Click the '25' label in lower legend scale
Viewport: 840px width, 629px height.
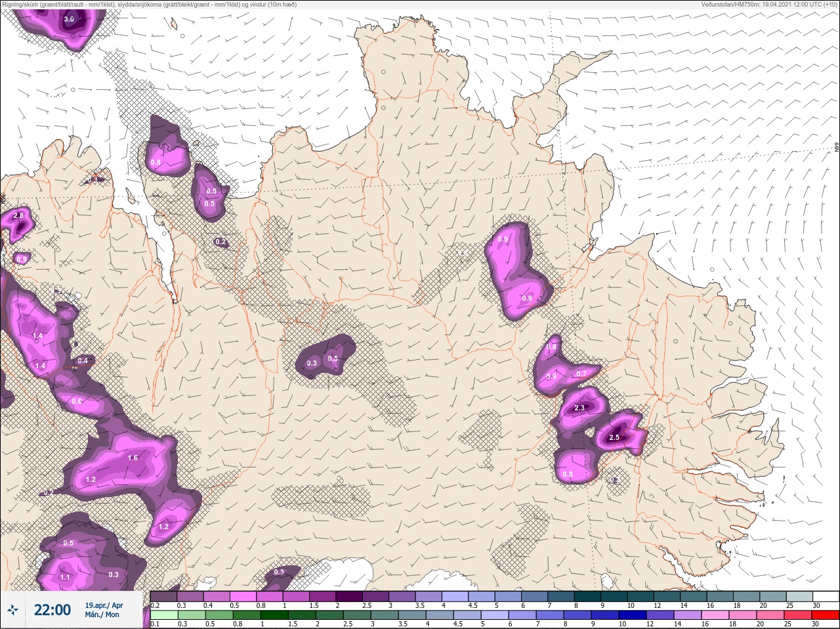[787, 624]
